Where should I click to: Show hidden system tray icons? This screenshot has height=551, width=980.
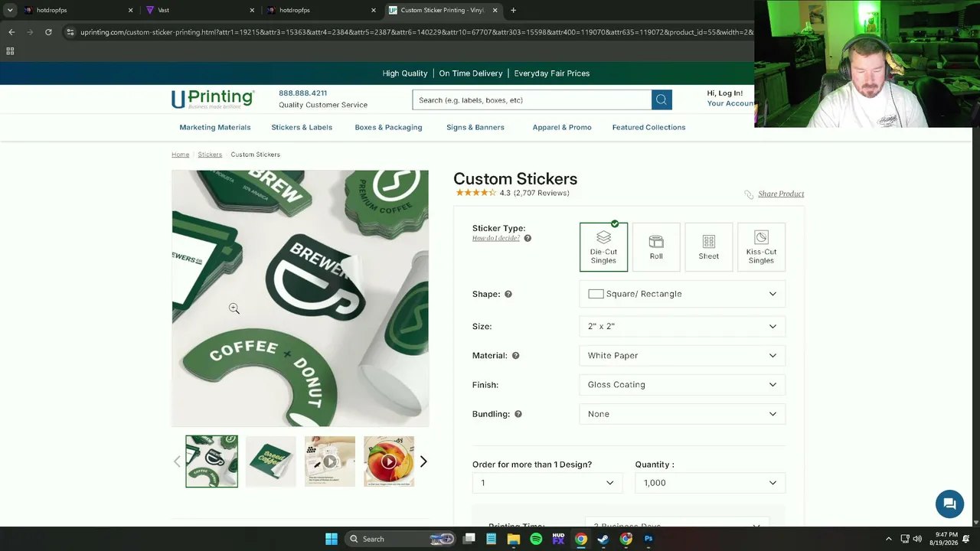tap(888, 539)
